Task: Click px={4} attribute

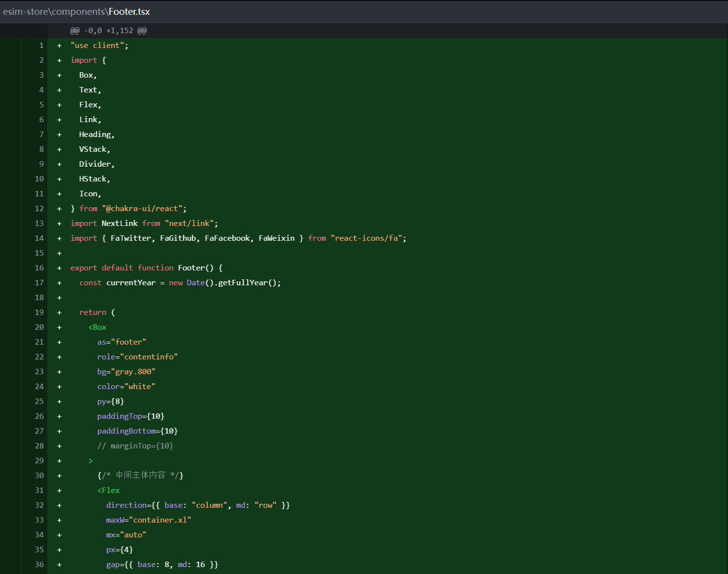Action: 120,550
